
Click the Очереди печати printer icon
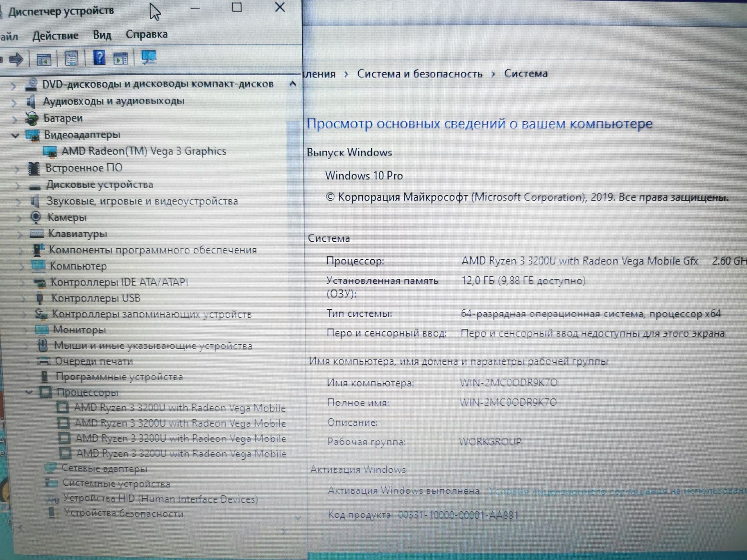[43, 361]
